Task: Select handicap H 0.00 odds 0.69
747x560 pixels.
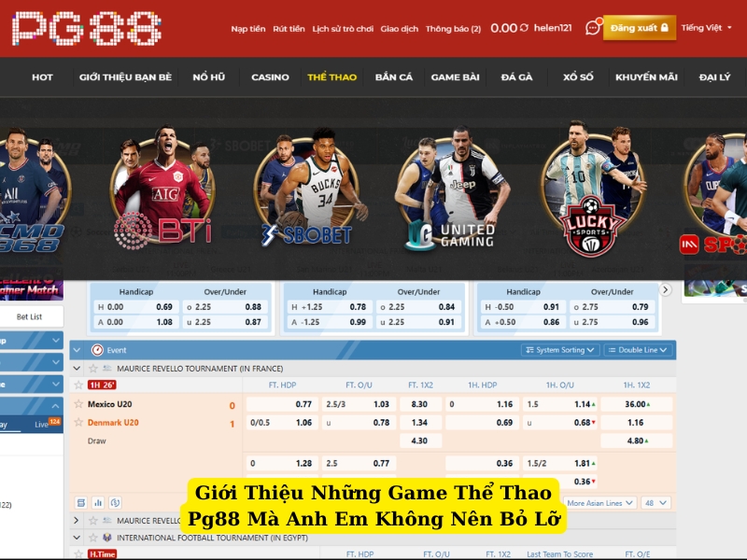Action: click(x=135, y=307)
